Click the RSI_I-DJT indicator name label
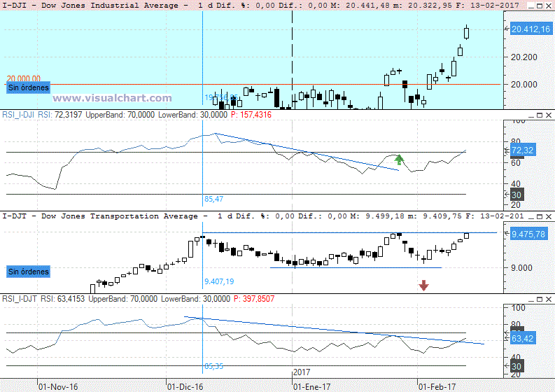Viewport: 555px width, 392px height. tap(20, 299)
